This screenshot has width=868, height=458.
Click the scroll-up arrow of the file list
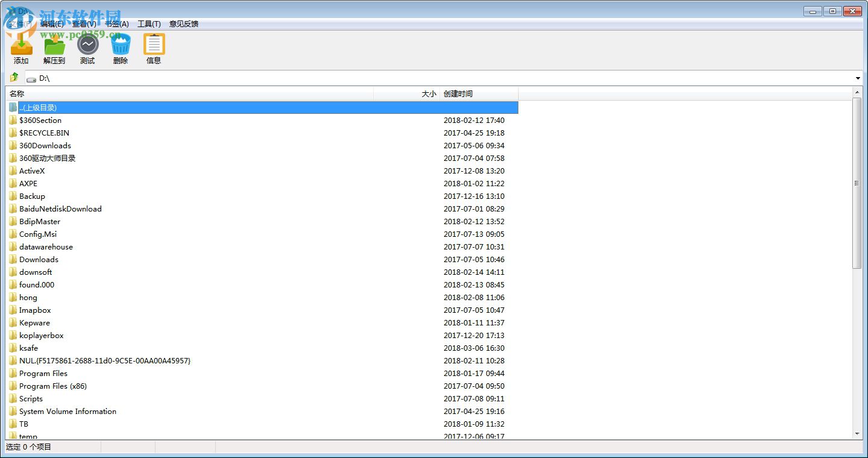pos(857,92)
